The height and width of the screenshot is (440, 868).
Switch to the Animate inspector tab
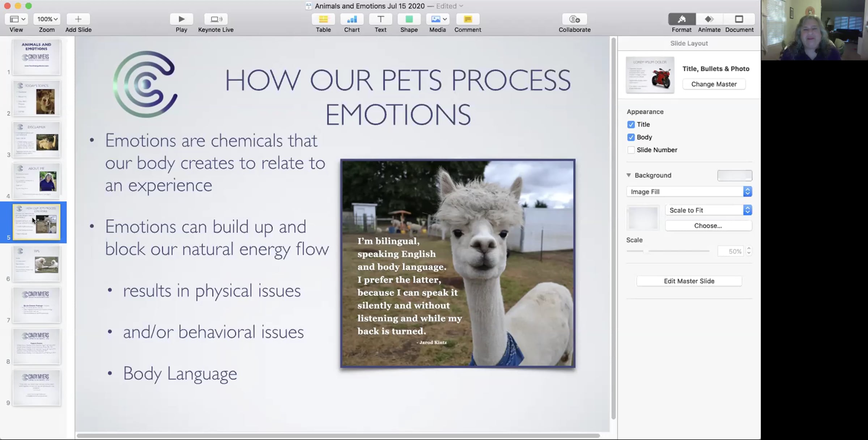(709, 19)
